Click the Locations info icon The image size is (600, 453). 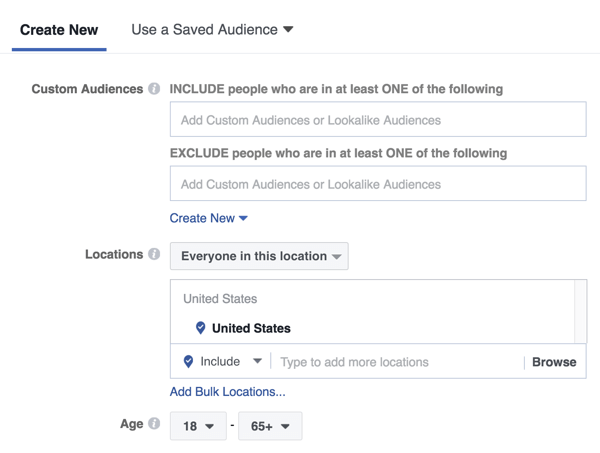154,254
